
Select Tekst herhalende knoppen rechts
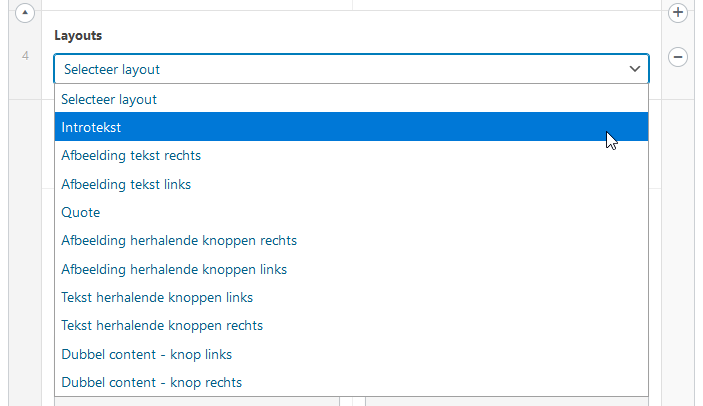point(352,325)
